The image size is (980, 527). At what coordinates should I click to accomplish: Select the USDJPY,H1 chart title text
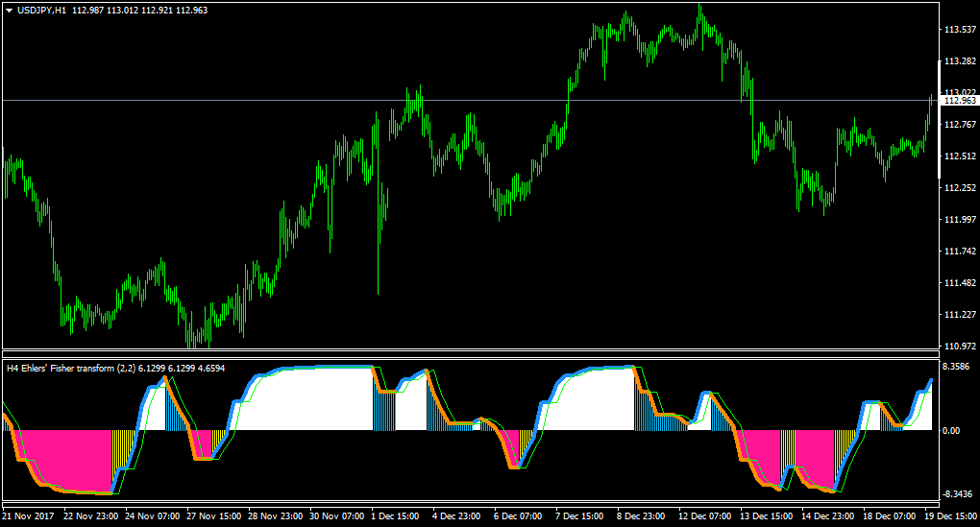(42, 11)
